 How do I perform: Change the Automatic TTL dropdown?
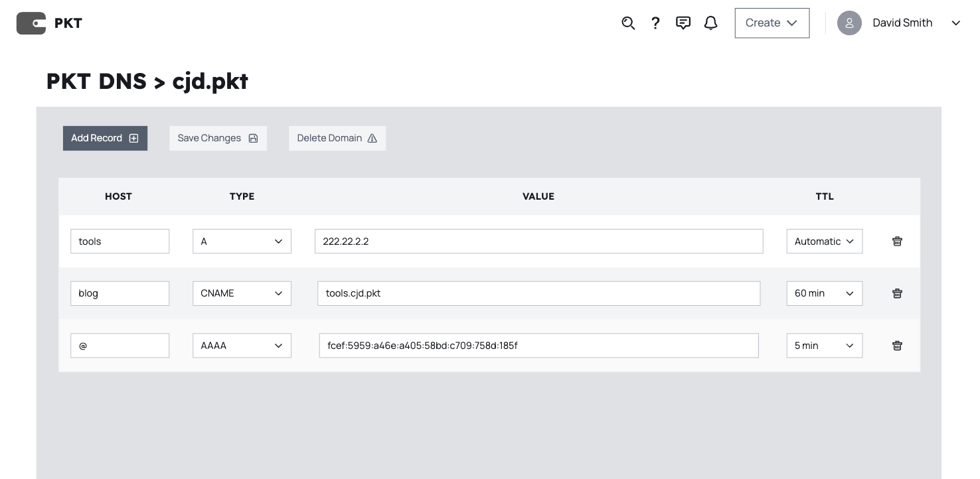click(x=825, y=241)
